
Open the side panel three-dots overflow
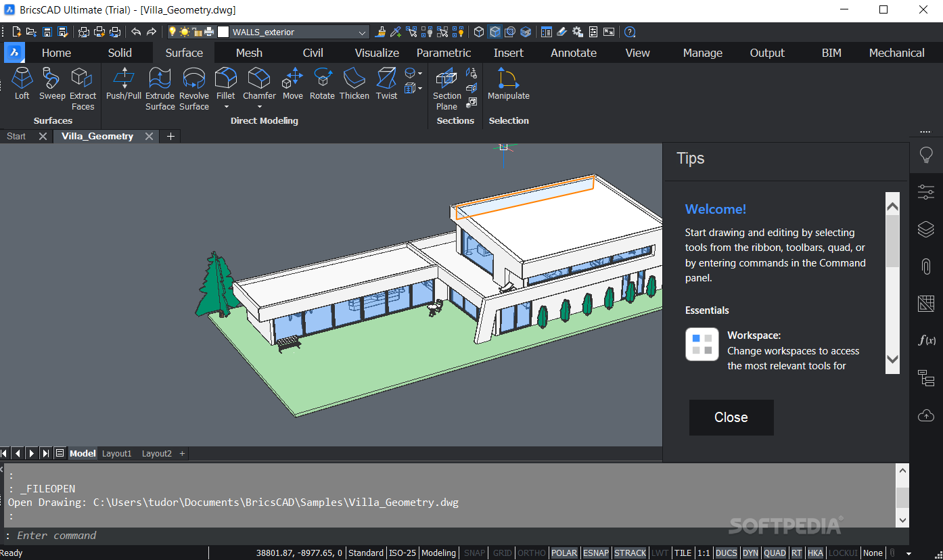(925, 132)
